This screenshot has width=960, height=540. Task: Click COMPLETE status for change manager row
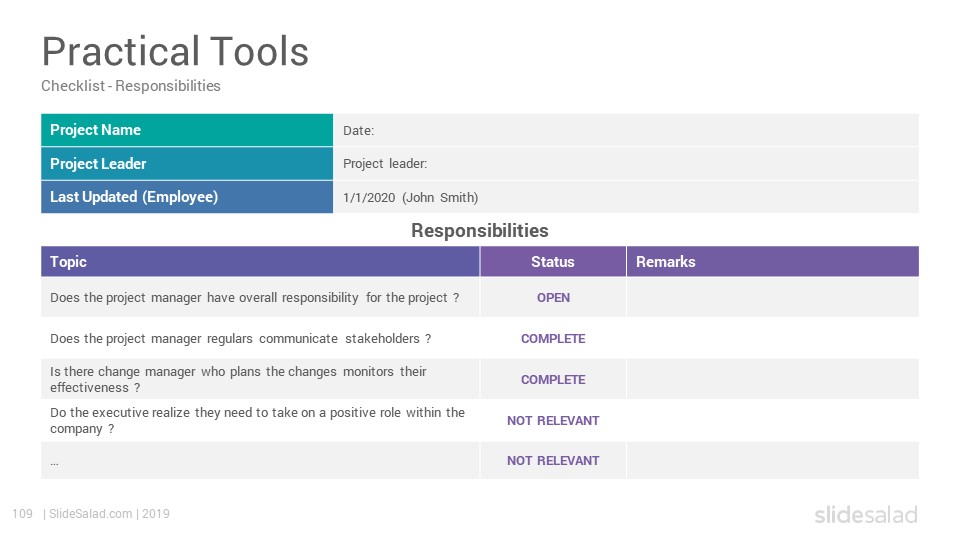pyautogui.click(x=553, y=380)
